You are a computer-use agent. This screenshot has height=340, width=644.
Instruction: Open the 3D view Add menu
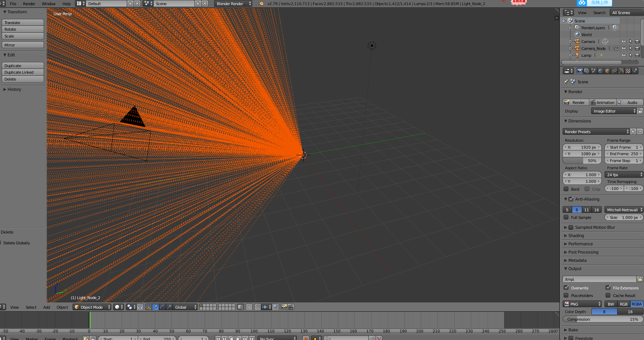(x=47, y=307)
